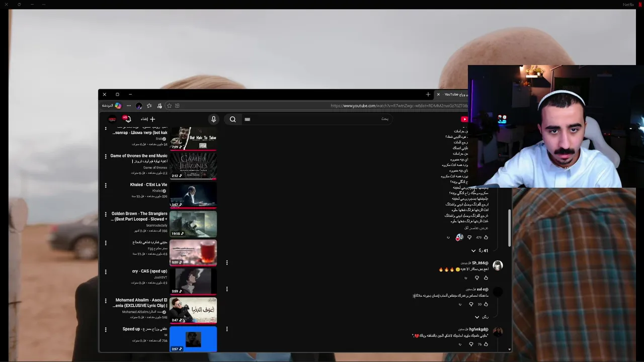This screenshot has height=362, width=644.
Task: Open options menu for the tea cup video
Action: (106, 243)
